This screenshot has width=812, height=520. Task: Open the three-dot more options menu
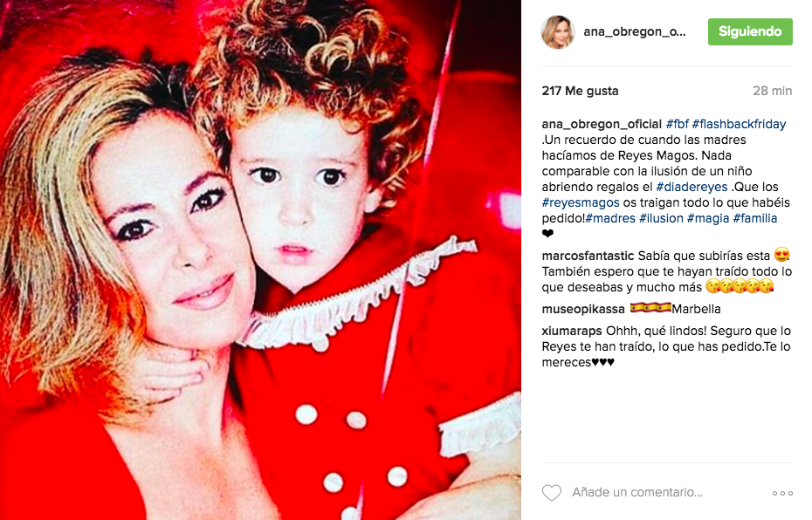coord(782,493)
